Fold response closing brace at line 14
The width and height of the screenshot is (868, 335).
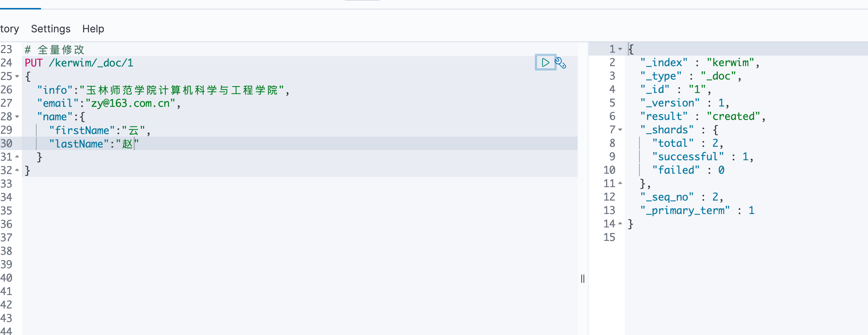tap(620, 224)
